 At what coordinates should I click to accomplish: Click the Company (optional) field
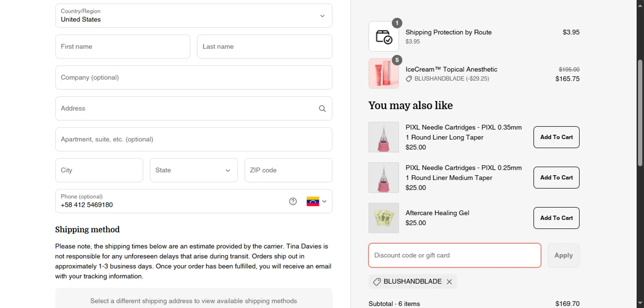(x=194, y=77)
